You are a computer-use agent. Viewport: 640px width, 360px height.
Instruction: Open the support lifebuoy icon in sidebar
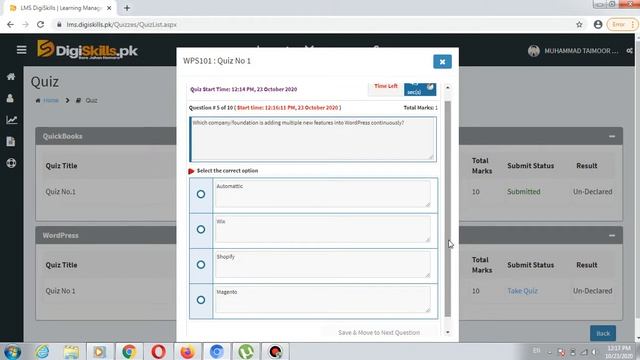pos(11,163)
